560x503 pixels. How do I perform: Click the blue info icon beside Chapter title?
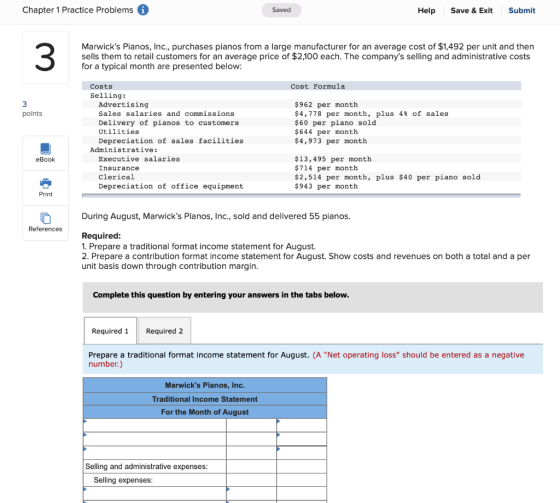(143, 10)
